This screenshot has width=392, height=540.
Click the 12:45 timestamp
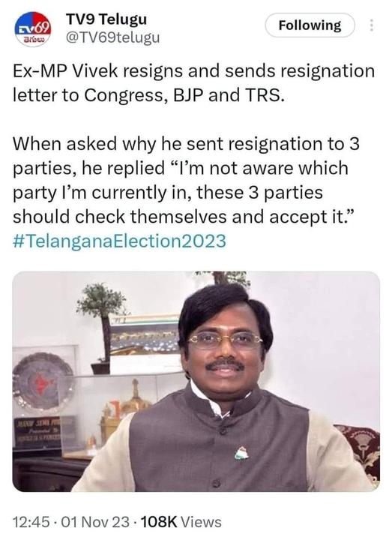(29, 522)
